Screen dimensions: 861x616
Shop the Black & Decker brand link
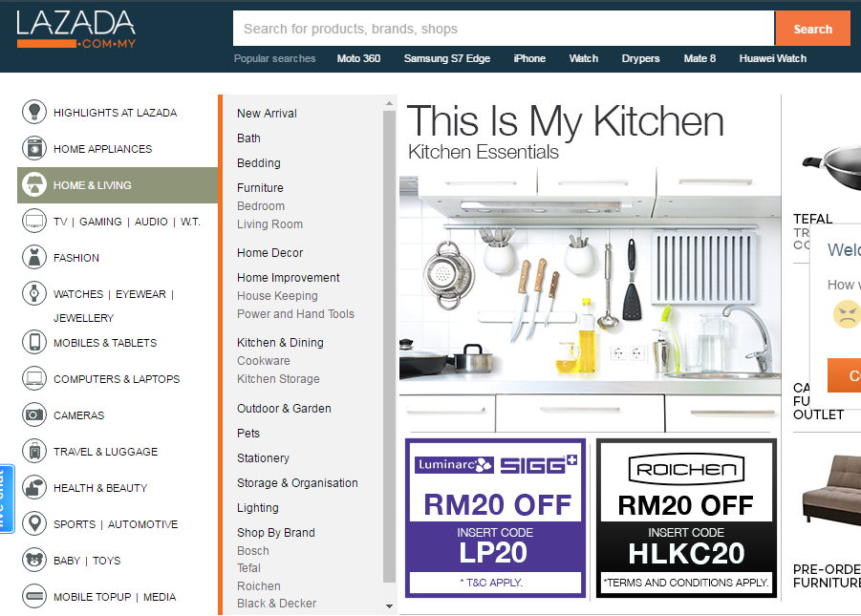coord(276,603)
